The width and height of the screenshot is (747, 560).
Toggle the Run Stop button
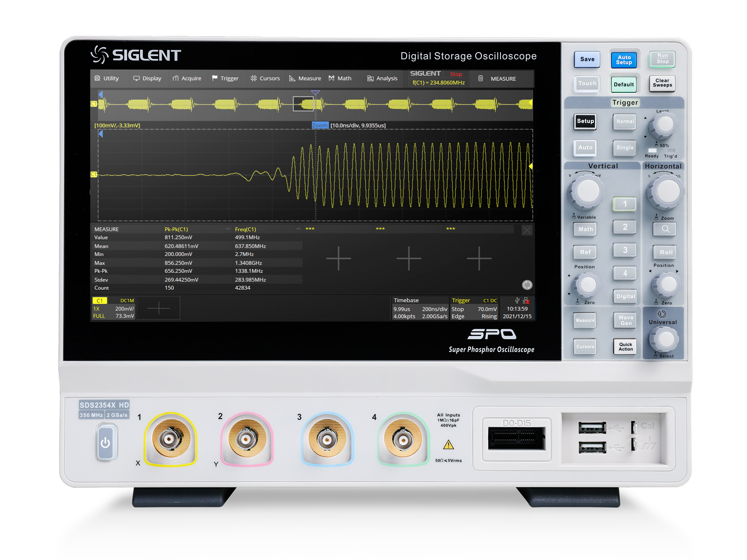point(662,59)
